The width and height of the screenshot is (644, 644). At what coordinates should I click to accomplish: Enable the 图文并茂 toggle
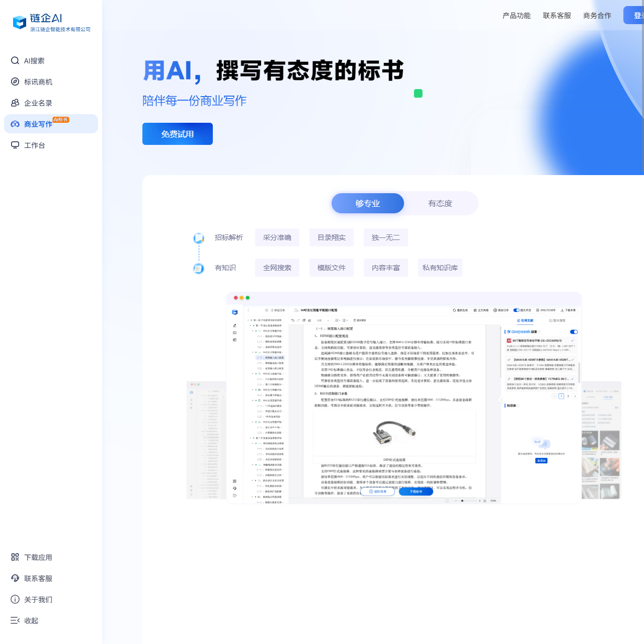[516, 310]
